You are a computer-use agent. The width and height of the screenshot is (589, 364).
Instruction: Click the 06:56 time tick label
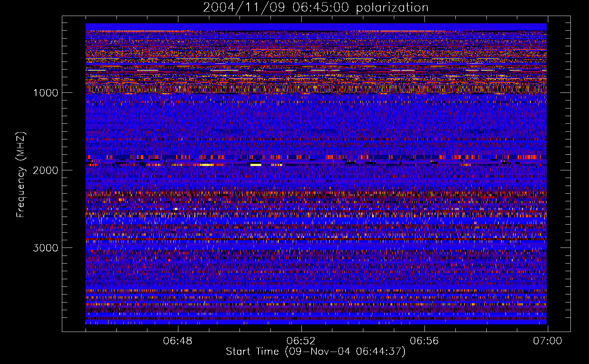tap(424, 341)
